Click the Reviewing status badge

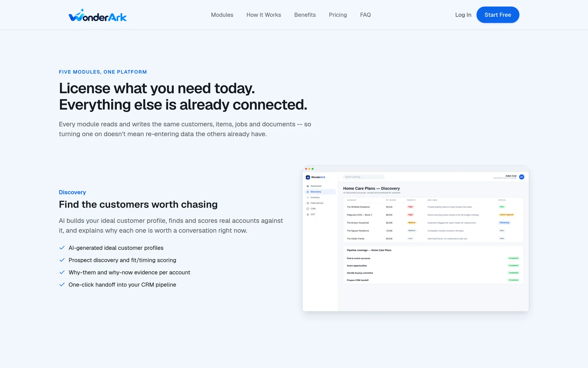(x=504, y=223)
